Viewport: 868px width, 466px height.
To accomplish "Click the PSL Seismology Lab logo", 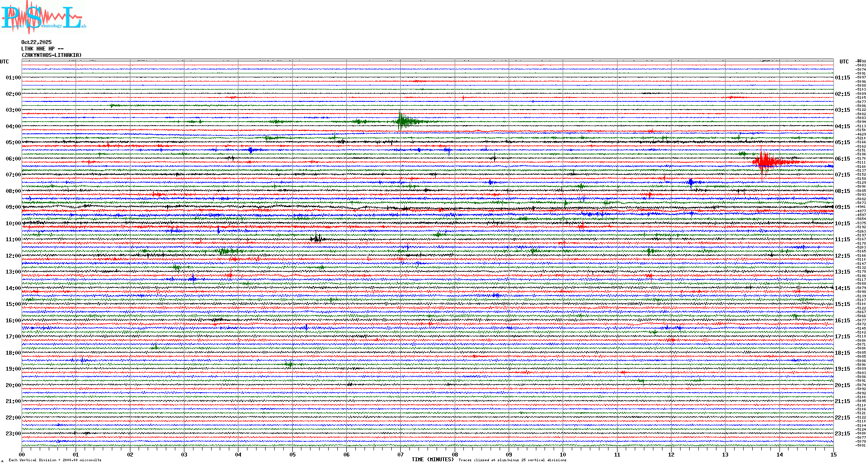I will (x=43, y=17).
